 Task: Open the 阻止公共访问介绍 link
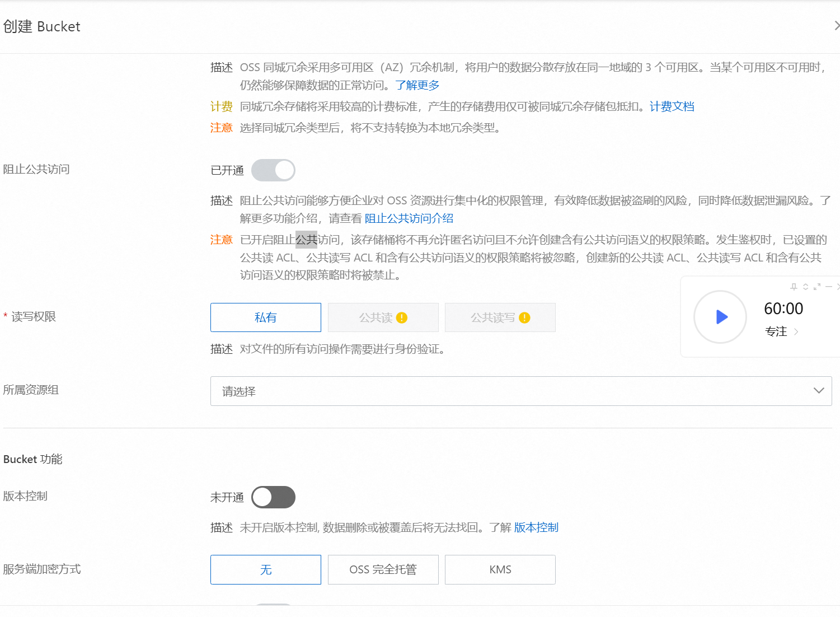pyautogui.click(x=409, y=218)
